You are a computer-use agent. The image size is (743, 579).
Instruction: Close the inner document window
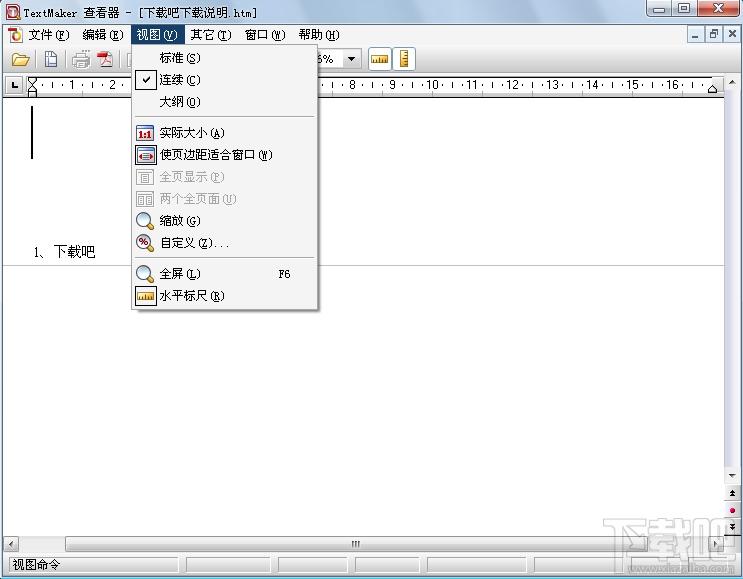coord(732,35)
